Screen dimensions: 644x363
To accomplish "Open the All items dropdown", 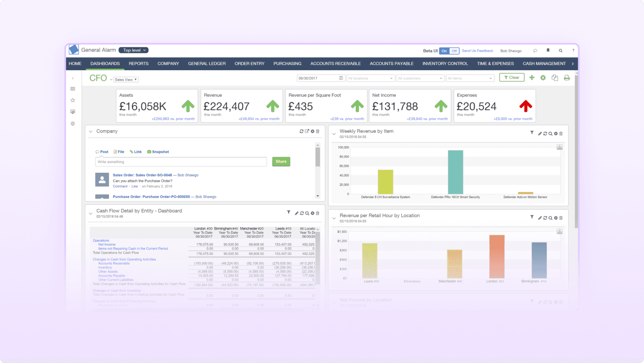I will pos(470,78).
